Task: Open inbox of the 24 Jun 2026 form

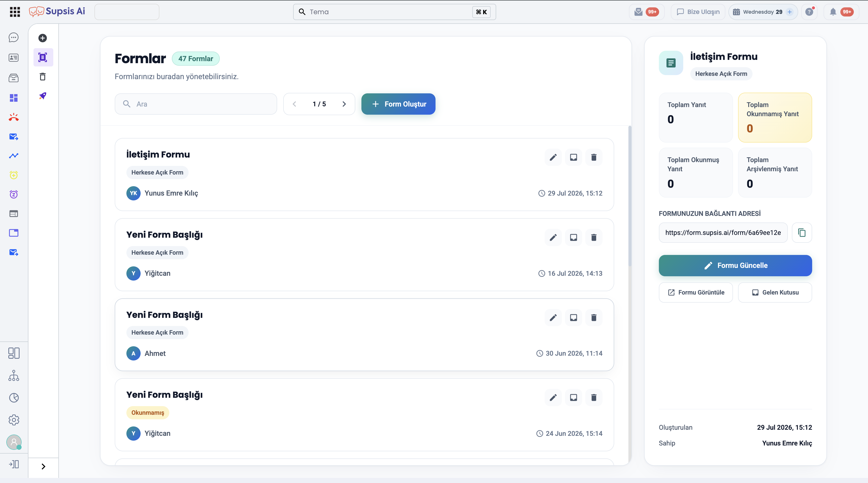Action: pyautogui.click(x=573, y=398)
